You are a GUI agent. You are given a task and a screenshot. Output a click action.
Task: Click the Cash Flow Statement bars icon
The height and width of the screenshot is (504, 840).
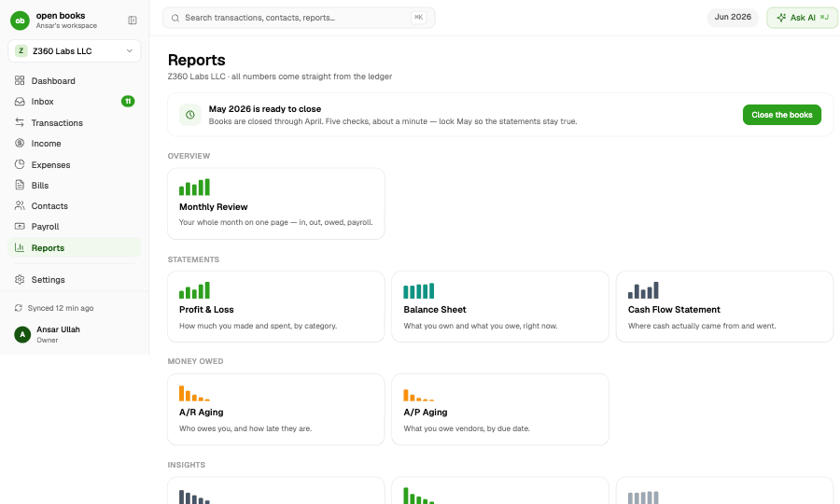643,290
